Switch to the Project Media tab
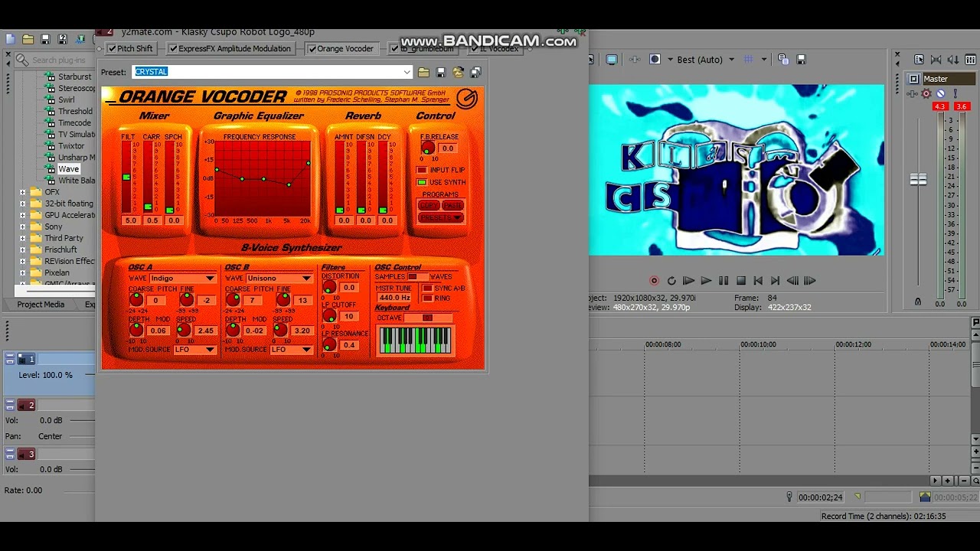980x551 pixels. point(41,305)
